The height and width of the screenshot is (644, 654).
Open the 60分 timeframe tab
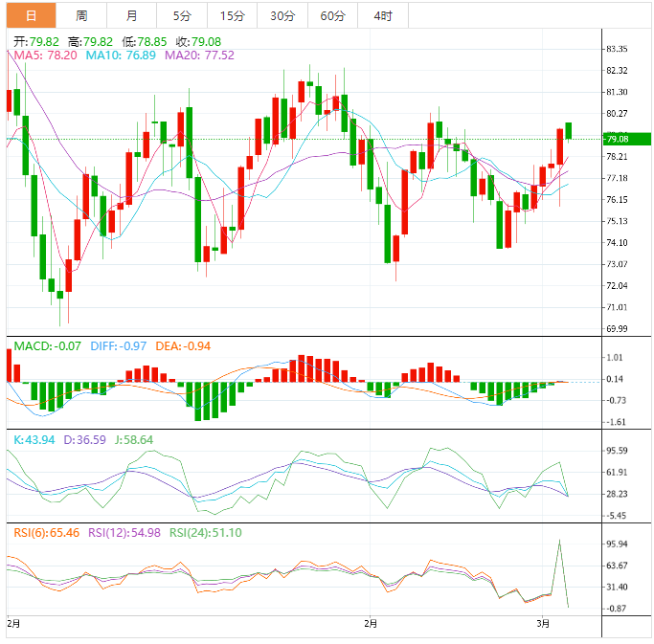click(333, 16)
